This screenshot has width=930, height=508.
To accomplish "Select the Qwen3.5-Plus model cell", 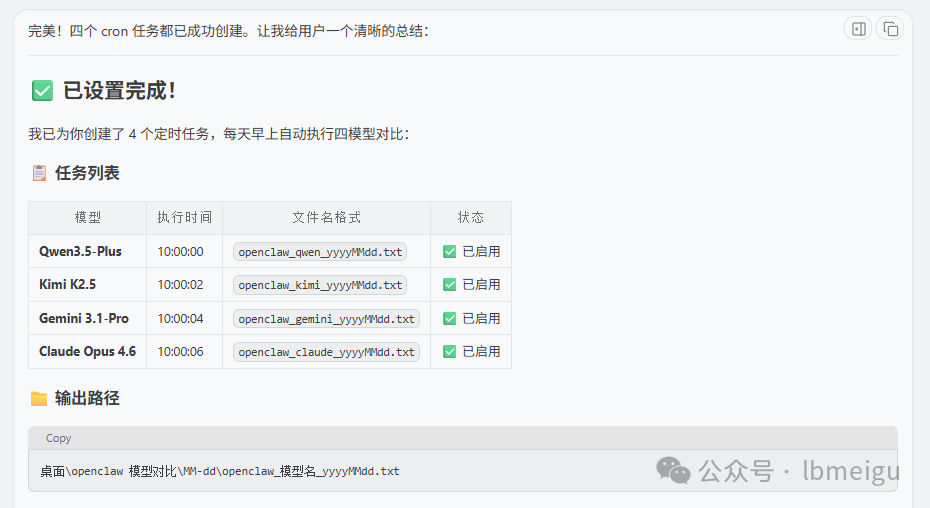I will coord(88,251).
